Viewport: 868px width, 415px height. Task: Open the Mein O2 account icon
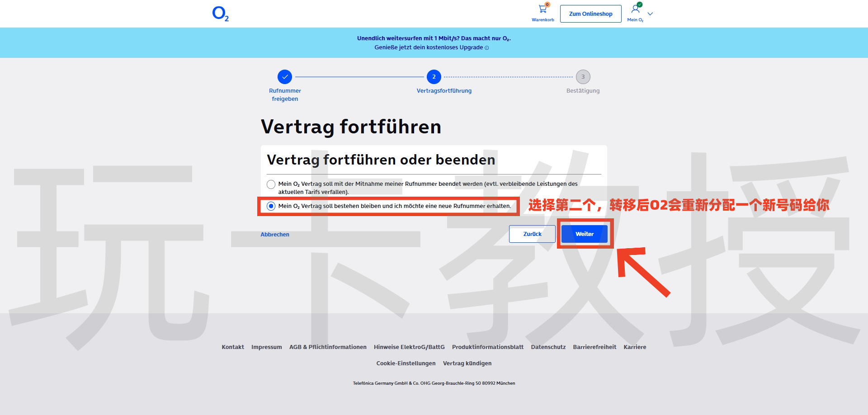(x=635, y=13)
